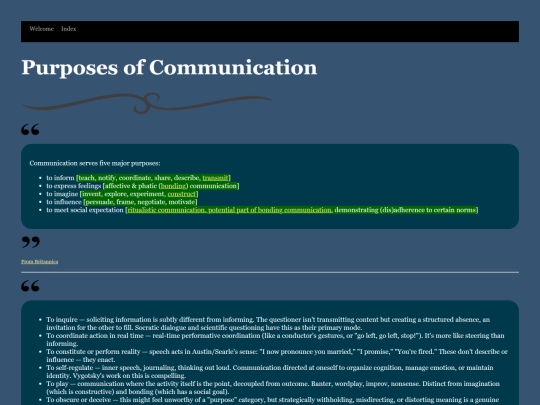
Task: Click the 'To inquire' bullet text
Action: tap(268, 324)
